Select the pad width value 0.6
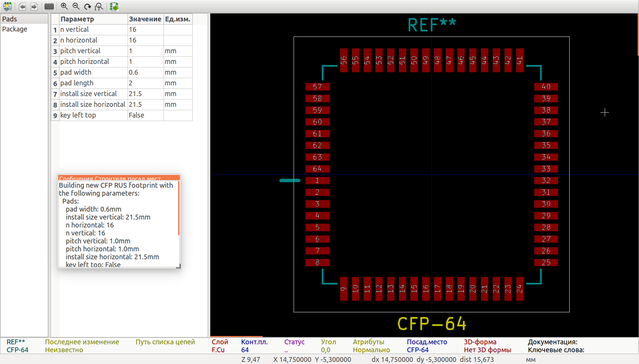Image resolution: width=639 pixels, height=364 pixels. (x=145, y=72)
